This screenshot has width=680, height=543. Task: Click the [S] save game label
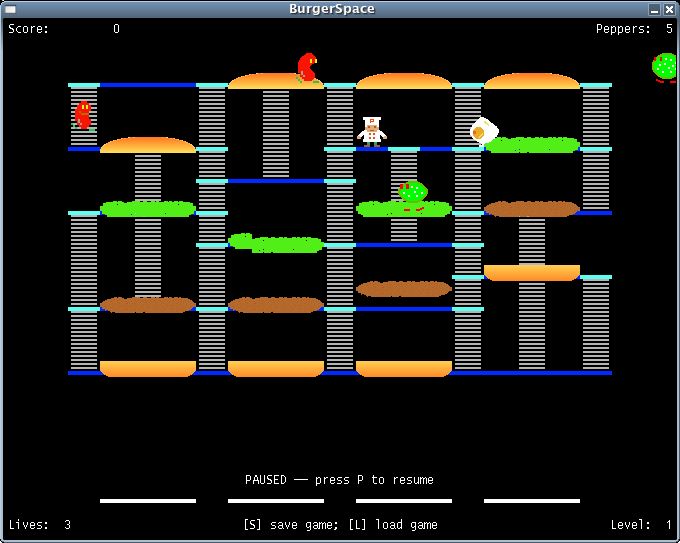coord(291,525)
